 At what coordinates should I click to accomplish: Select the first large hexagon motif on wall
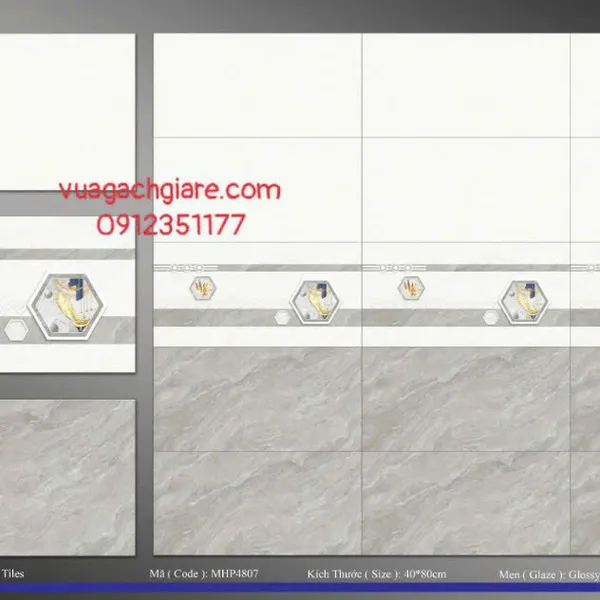point(313,299)
